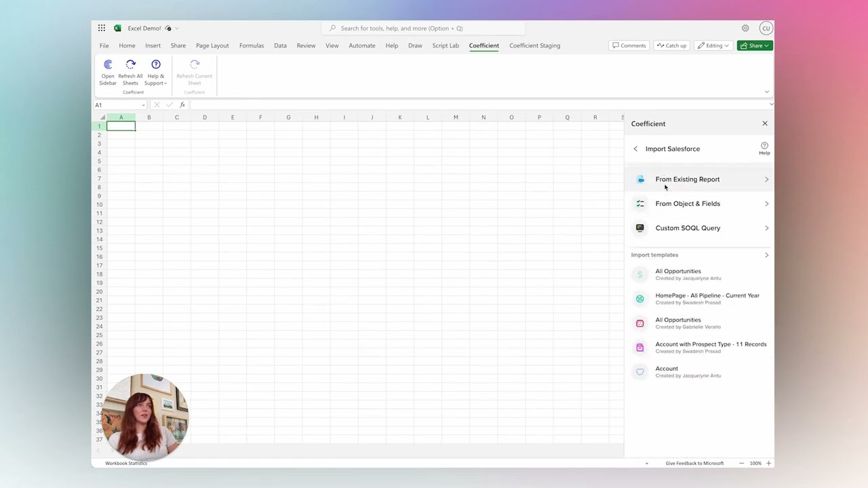Open the View tab
The image size is (868, 488).
click(332, 45)
